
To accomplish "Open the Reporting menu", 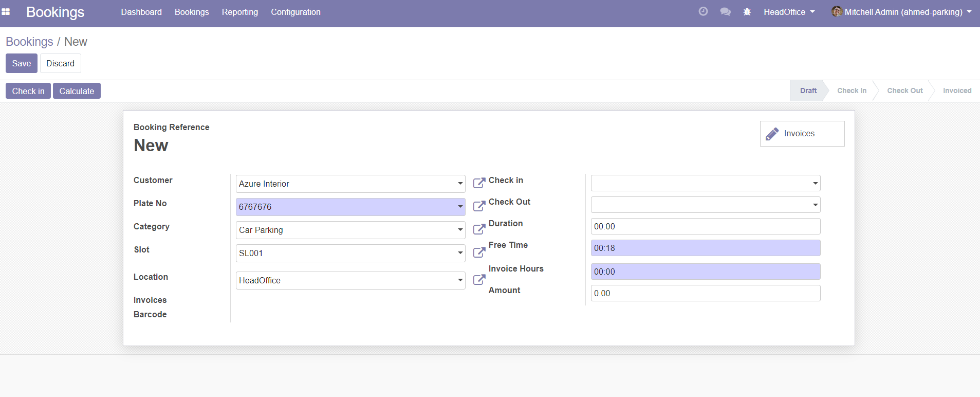I will (240, 12).
